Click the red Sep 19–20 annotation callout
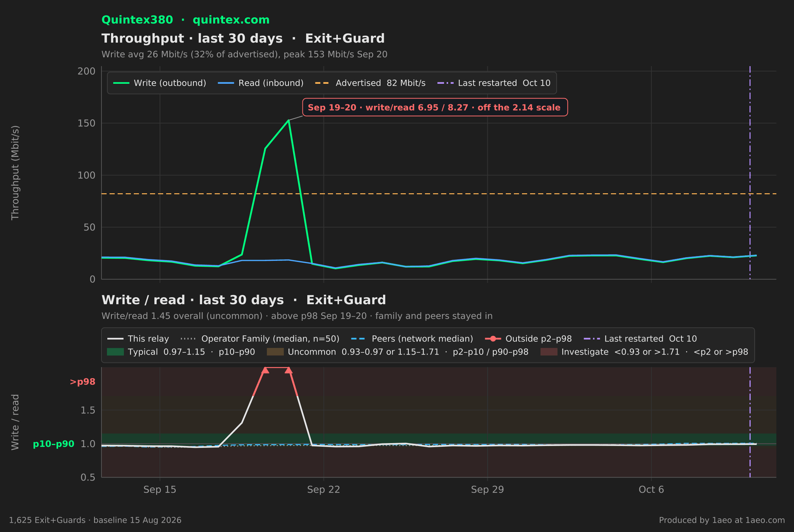This screenshot has width=794, height=532. tap(434, 107)
